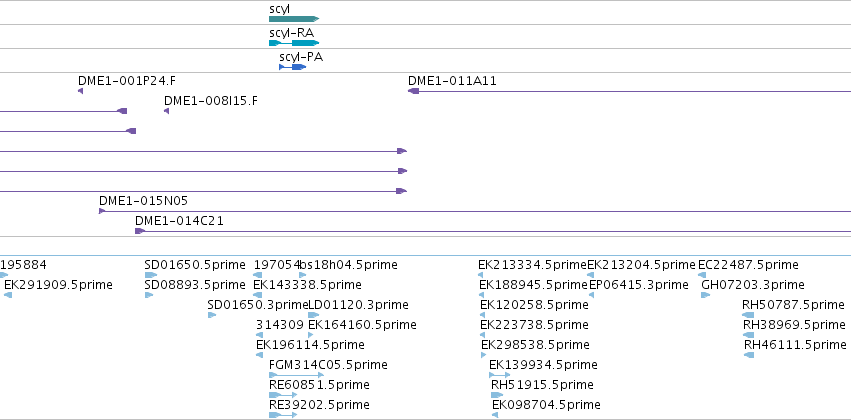Viewport: 851px width, 420px height.
Task: Click the scyl-RA transcript glyph
Action: click(x=294, y=43)
